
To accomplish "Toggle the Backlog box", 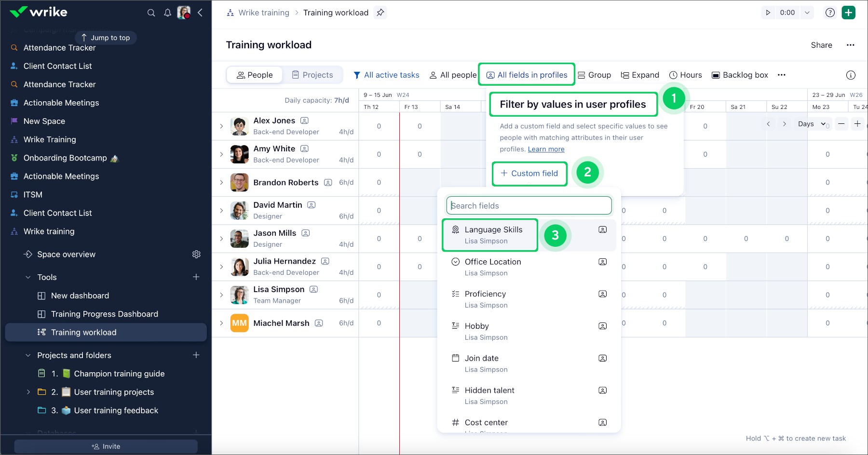I will click(x=740, y=75).
